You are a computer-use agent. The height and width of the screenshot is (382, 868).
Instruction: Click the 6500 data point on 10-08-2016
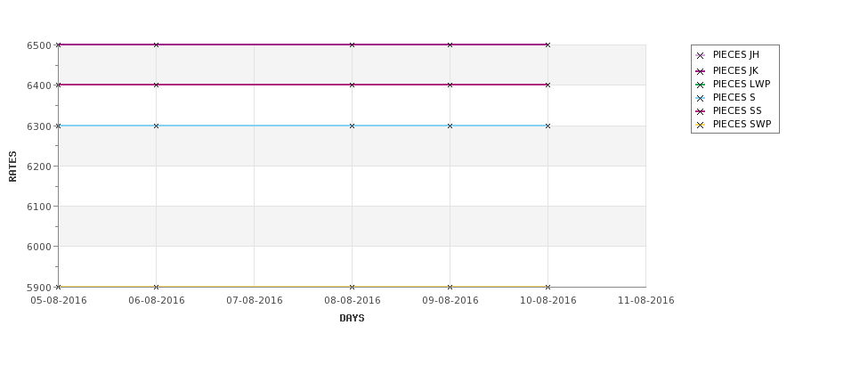[548, 45]
